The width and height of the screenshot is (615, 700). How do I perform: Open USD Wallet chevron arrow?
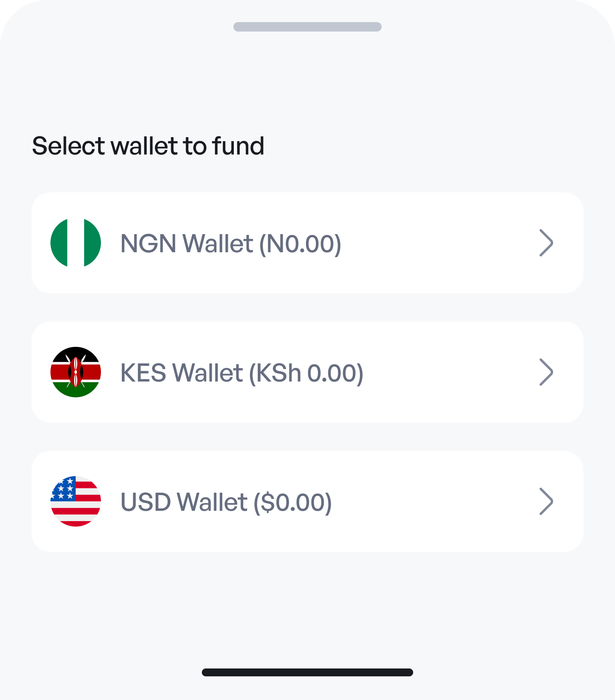pos(546,501)
